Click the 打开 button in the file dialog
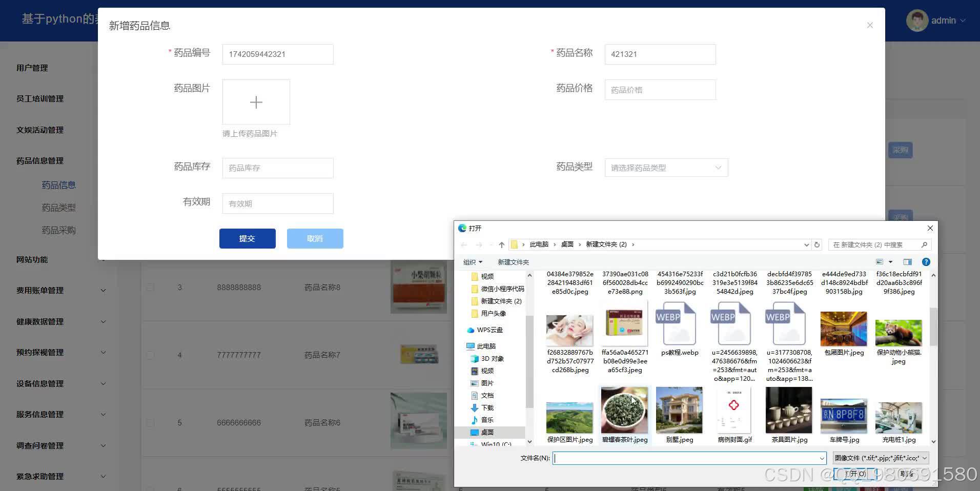 coord(855,474)
